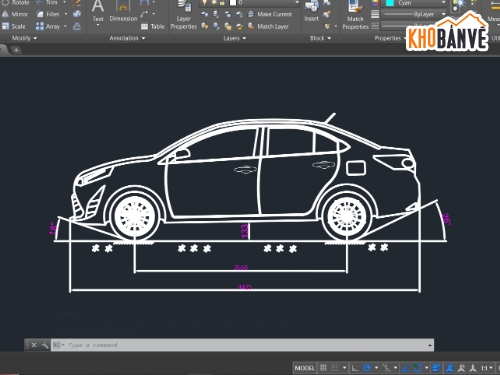Viewport: 500px width, 375px height.
Task: Open the 1:1 annotation scale dropdown
Action: click(487, 368)
